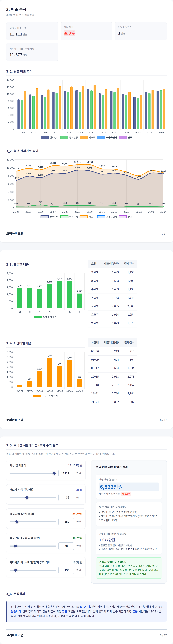Click the 12~15 bar labeled 2,973

pos(50,373)
